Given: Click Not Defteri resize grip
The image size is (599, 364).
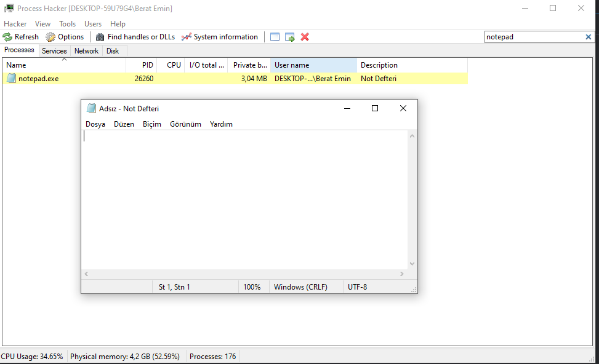Looking at the screenshot, I should point(414,290).
